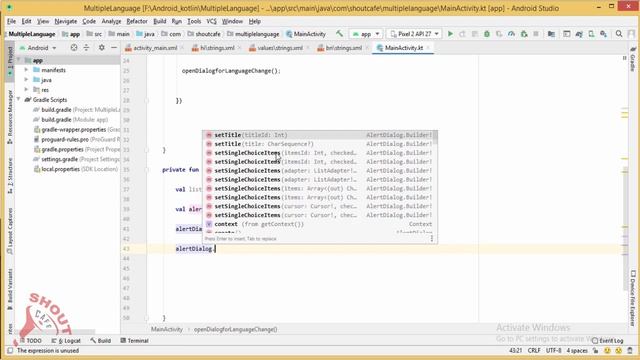Collapse the app module node
Image resolution: width=640 pixels, height=360 pixels.
point(19,60)
